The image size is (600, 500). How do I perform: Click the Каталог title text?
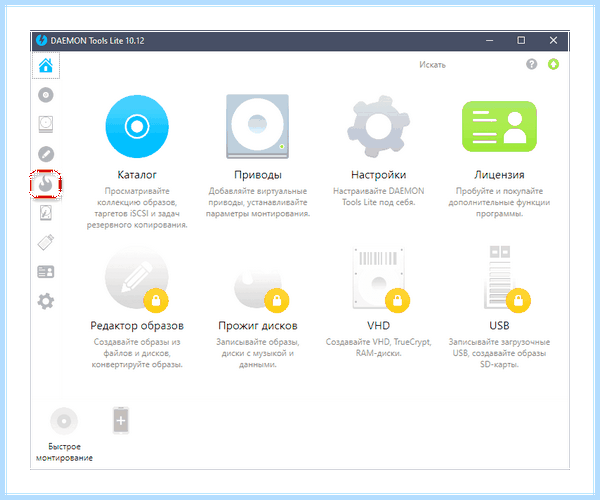click(x=137, y=175)
